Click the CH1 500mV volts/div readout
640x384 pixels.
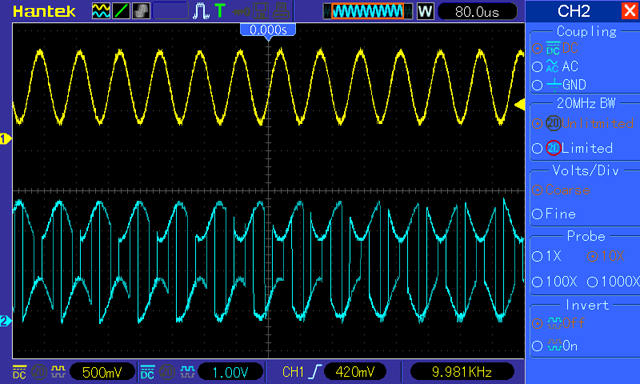tap(102, 372)
